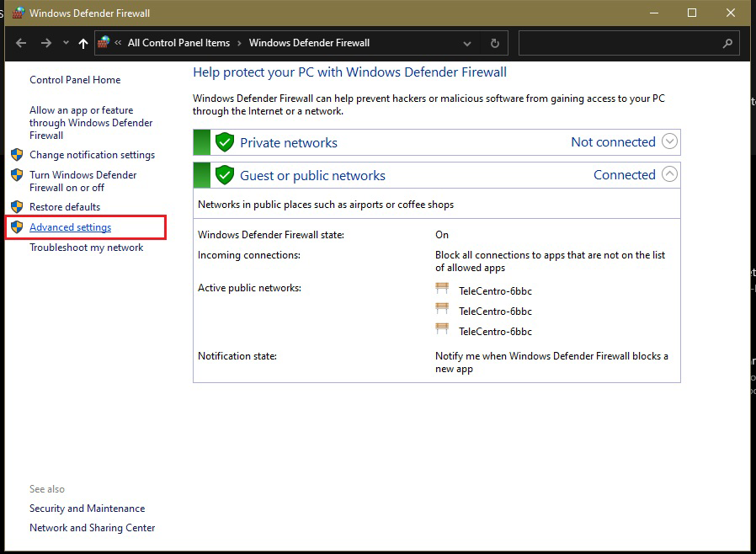This screenshot has width=756, height=554.
Task: Click the Control Panel search field
Action: [629, 44]
